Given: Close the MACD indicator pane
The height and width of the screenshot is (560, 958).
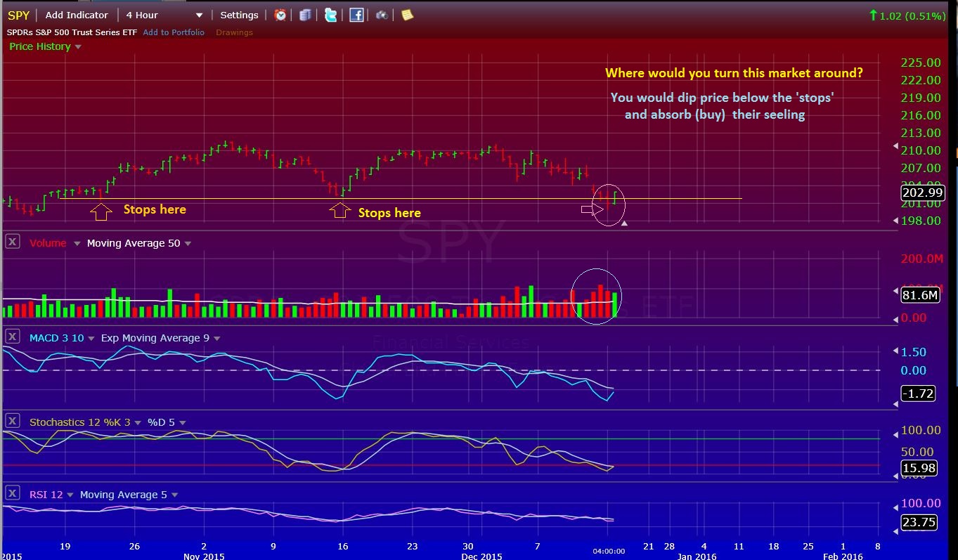Looking at the screenshot, I should tap(13, 337).
